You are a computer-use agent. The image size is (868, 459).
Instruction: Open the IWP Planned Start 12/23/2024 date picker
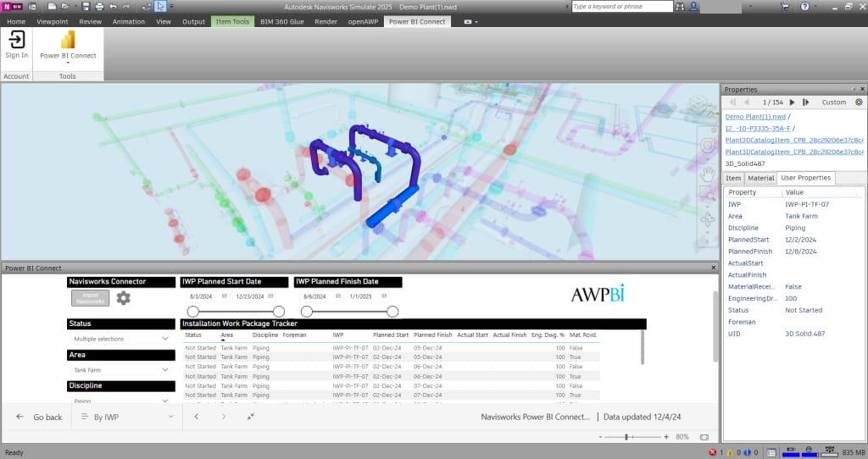coord(270,296)
